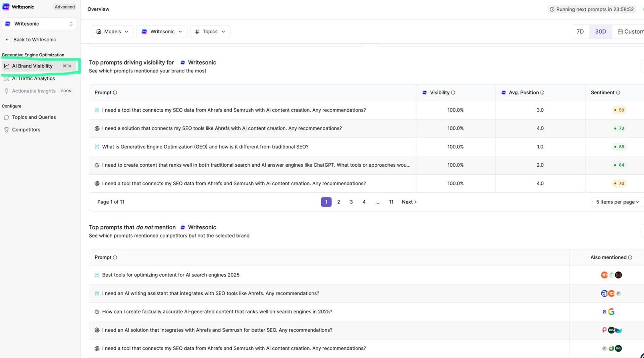The height and width of the screenshot is (358, 644).
Task: Click info icon next to Visibility header
Action: 453,93
